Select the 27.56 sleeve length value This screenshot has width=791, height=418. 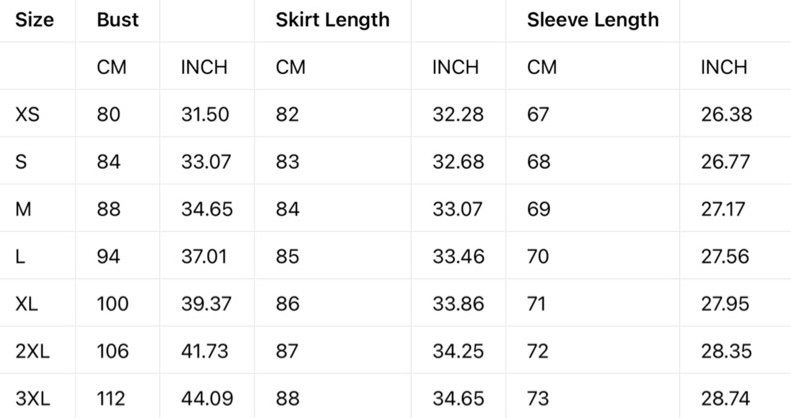pyautogui.click(x=727, y=257)
